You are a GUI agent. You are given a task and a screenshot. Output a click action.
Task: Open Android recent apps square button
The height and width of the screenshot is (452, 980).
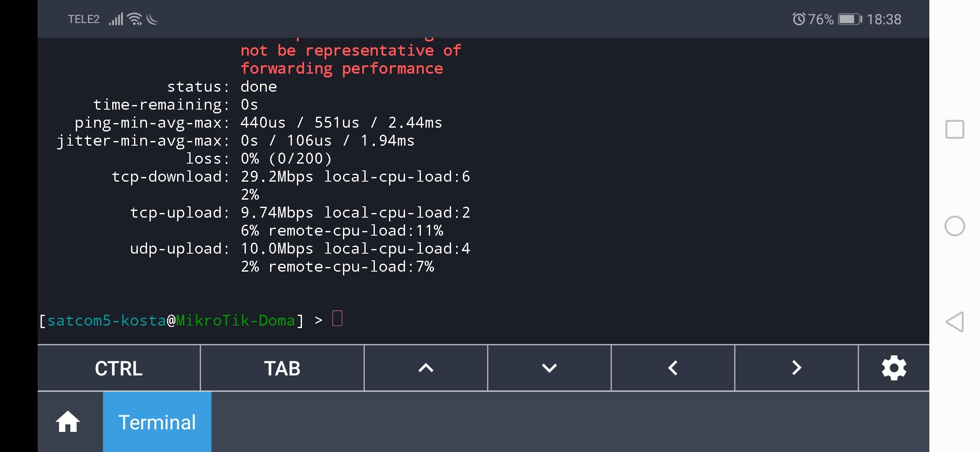(955, 129)
